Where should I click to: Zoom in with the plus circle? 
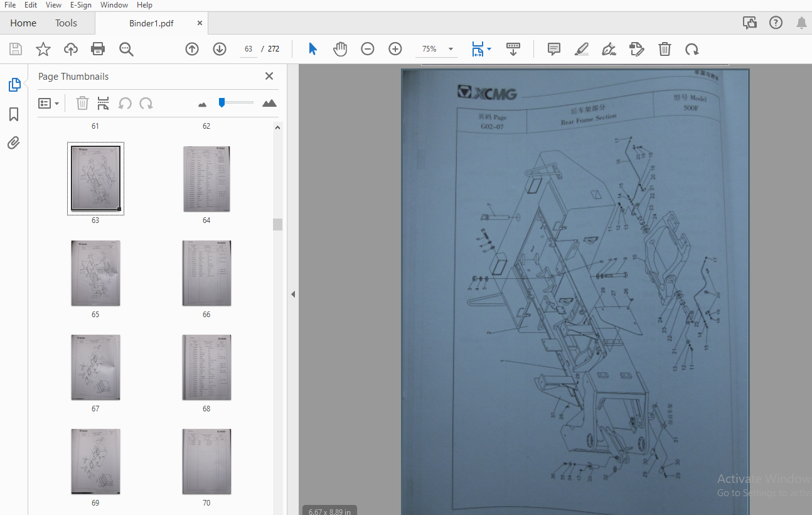tap(395, 49)
